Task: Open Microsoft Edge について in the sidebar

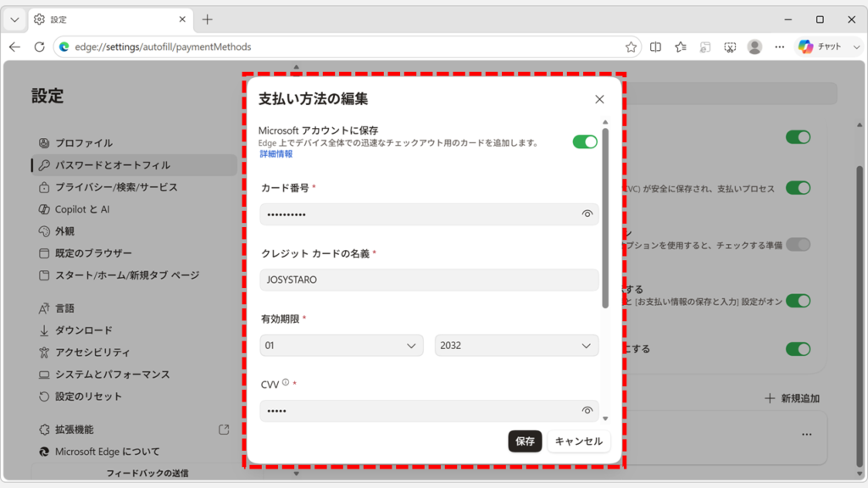Action: pyautogui.click(x=135, y=452)
